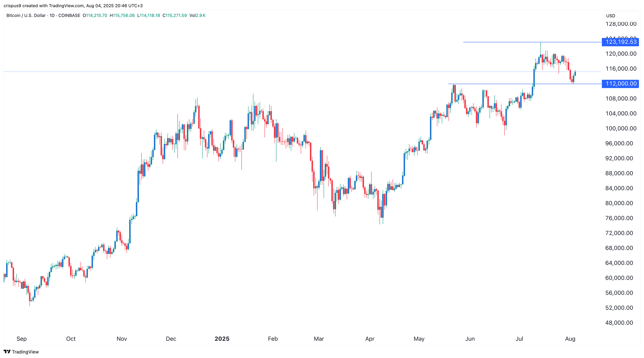Click the open value O114,215.70
Viewport: 644px width, 358px height.
click(95, 15)
